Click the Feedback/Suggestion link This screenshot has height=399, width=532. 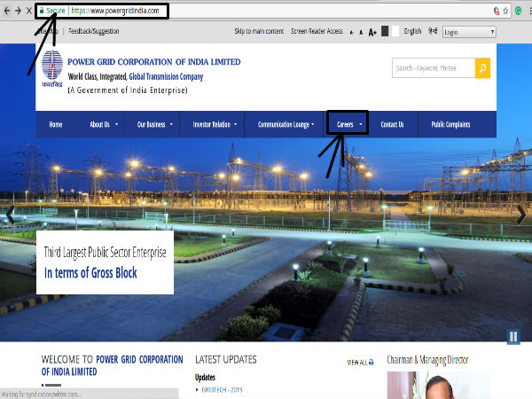[x=94, y=31]
